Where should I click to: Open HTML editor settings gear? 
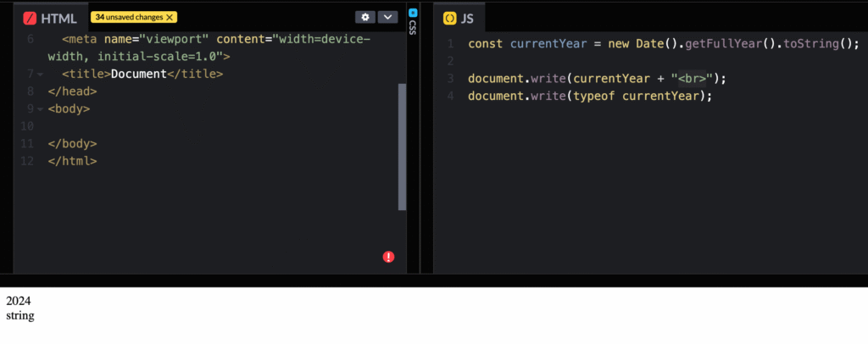click(365, 17)
